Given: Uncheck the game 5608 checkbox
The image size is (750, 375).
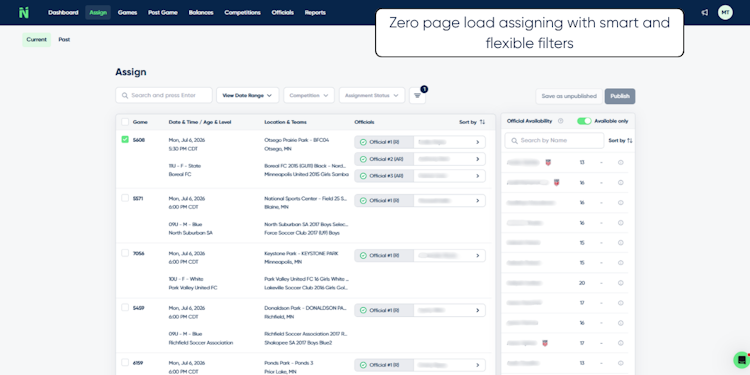Looking at the screenshot, I should 125,140.
